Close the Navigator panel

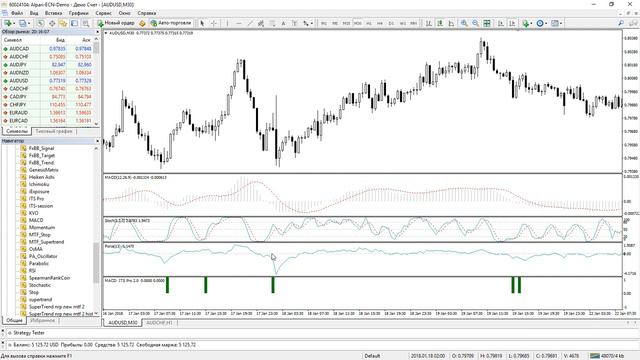(x=97, y=141)
